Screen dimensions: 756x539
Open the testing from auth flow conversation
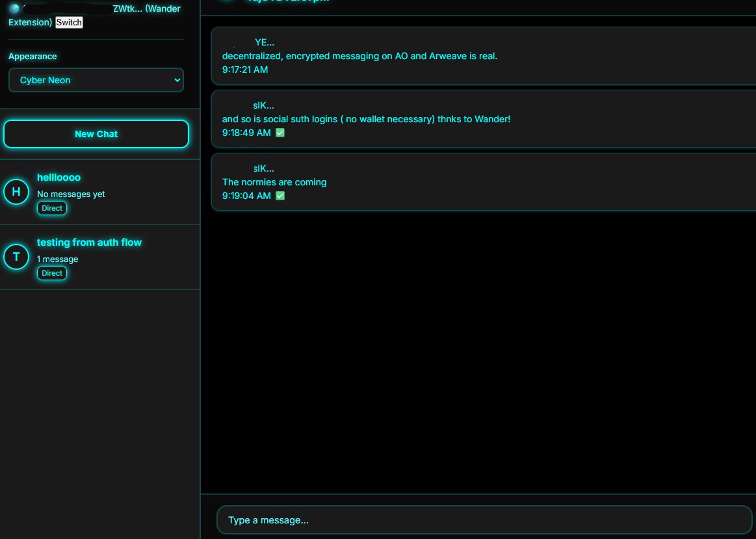tap(100, 257)
